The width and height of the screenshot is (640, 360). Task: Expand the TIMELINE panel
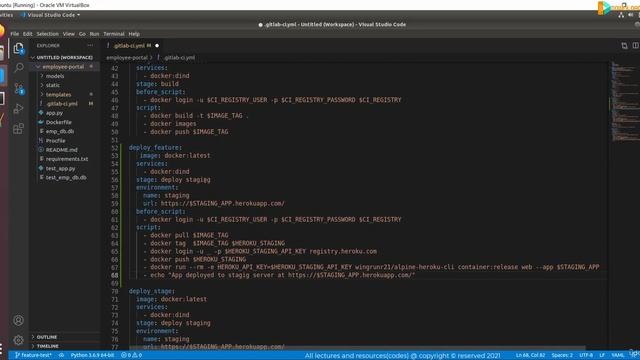(x=48, y=346)
